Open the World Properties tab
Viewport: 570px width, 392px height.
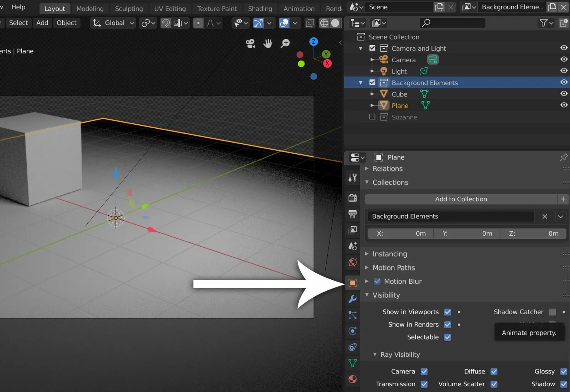click(352, 263)
